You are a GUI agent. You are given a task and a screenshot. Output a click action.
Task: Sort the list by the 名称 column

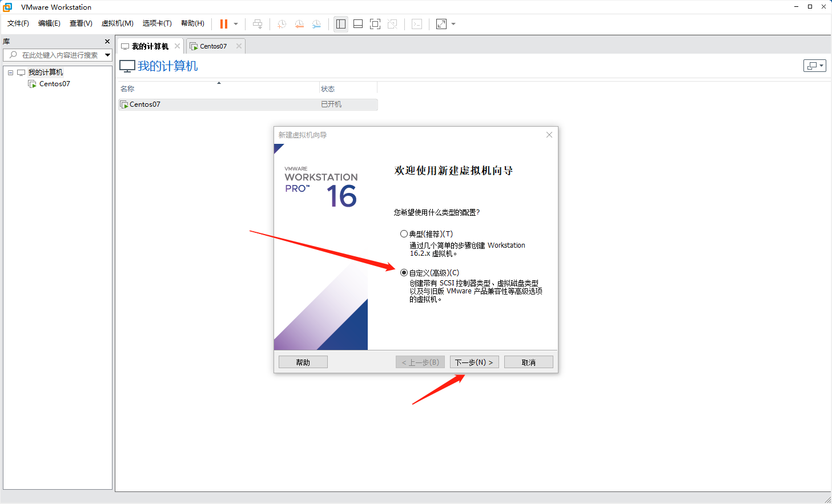pos(219,89)
